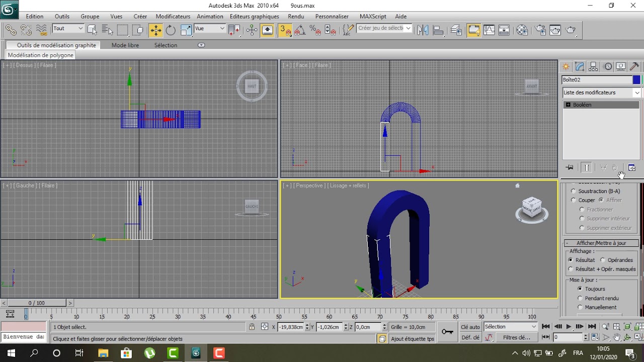644x362 pixels.
Task: Toggle the 3D Snaps magnet
Action: pyautogui.click(x=285, y=30)
